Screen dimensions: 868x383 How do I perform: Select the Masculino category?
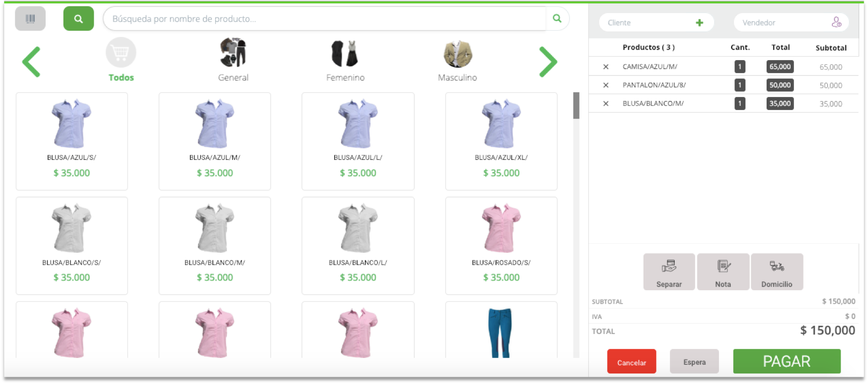pos(457,60)
